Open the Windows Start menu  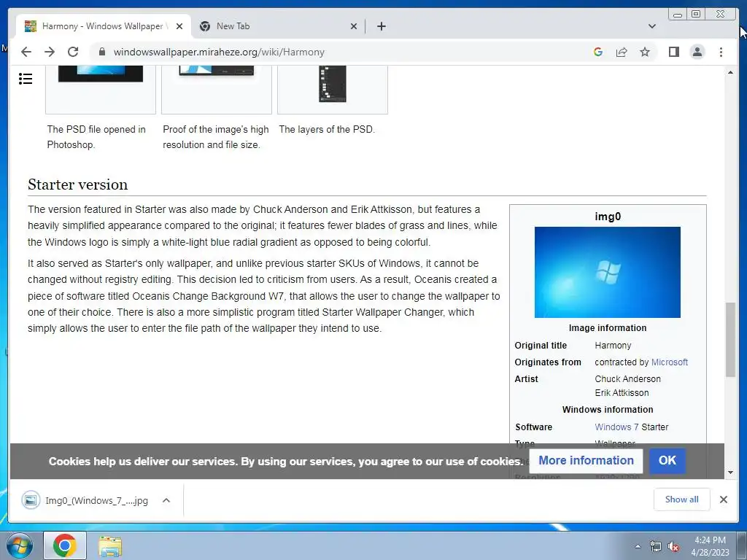[x=19, y=545]
